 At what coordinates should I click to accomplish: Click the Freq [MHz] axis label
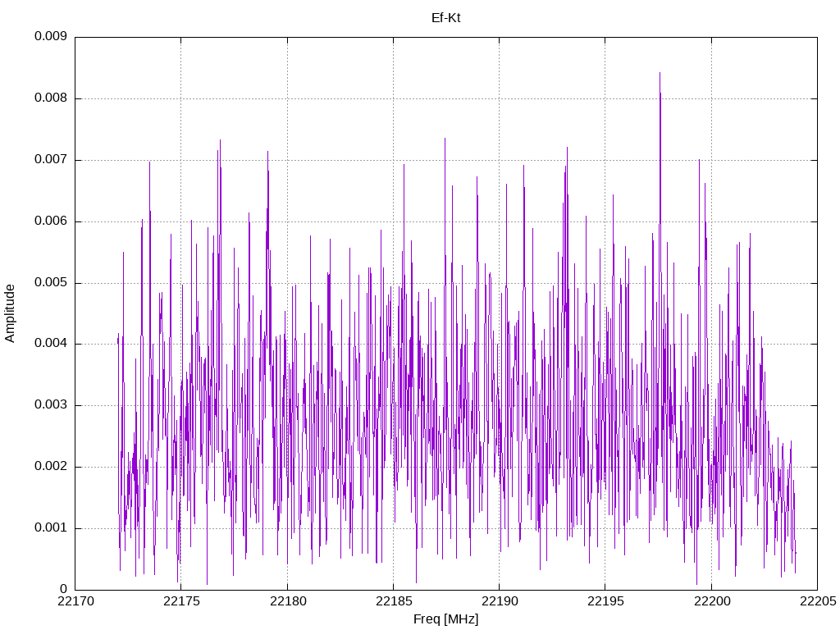point(445,619)
